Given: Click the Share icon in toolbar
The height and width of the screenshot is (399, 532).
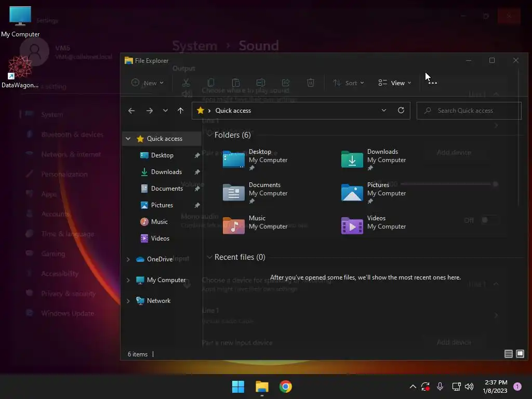Looking at the screenshot, I should [x=286, y=83].
